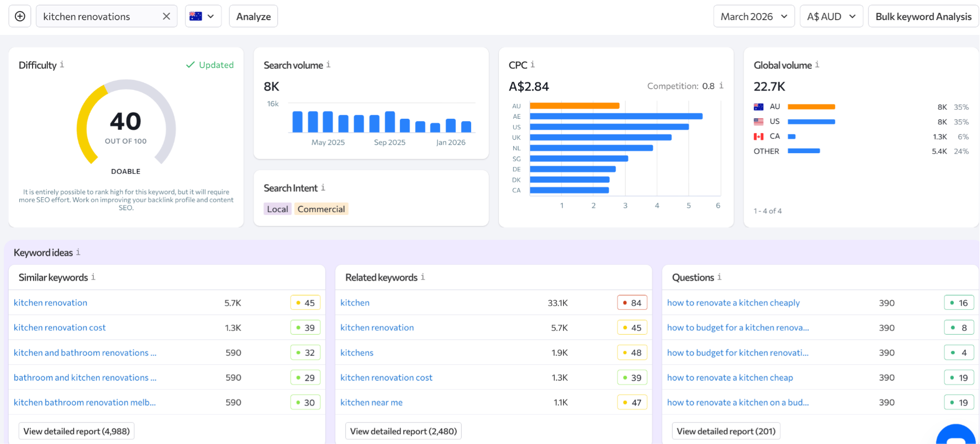
Task: Open the kitchen renovation cost similar keyword link
Action: 60,328
